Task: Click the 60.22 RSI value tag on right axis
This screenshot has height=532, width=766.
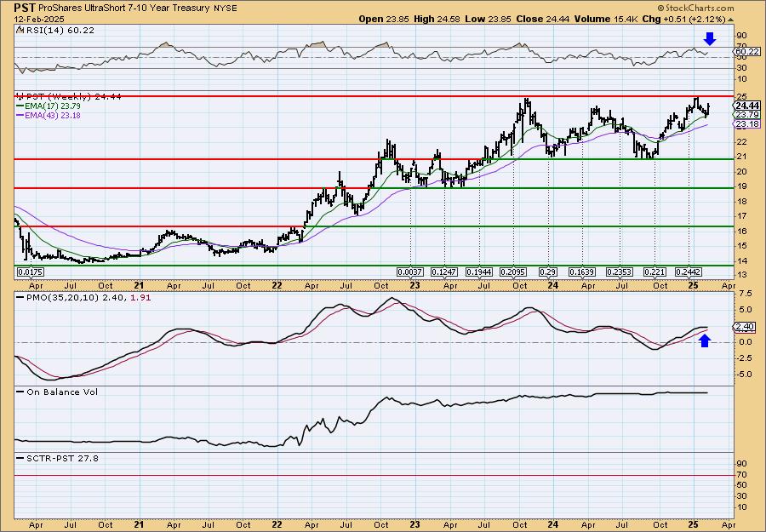Action: pos(747,52)
